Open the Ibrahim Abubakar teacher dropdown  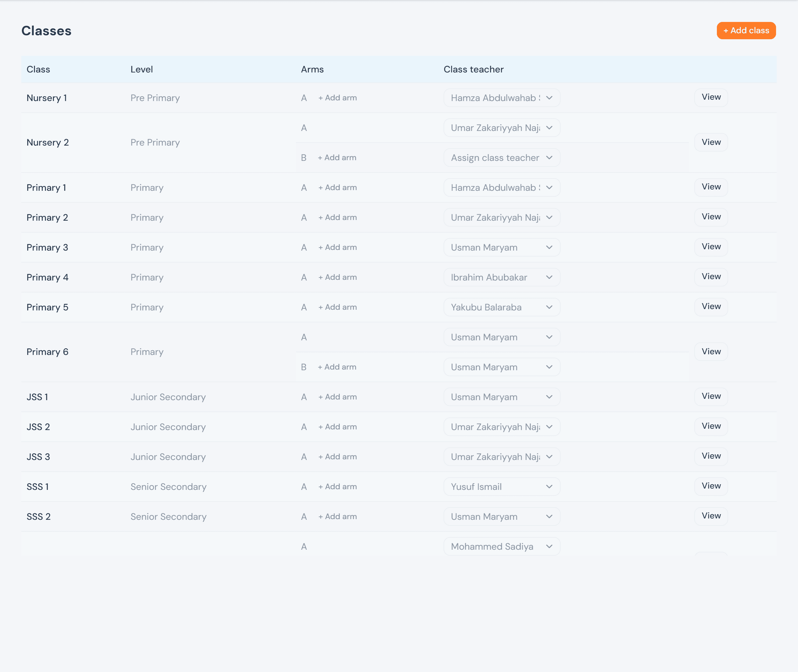click(501, 277)
